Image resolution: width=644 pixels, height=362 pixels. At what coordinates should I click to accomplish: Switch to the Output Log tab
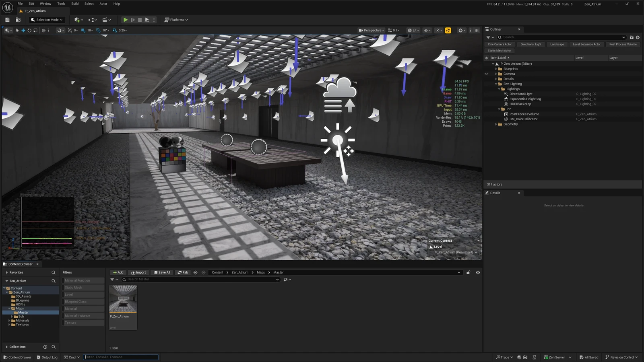47,357
